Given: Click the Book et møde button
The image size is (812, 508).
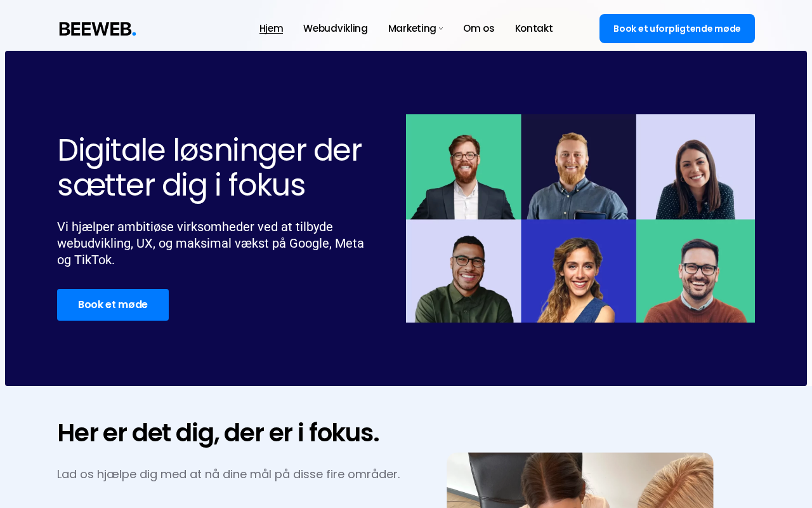Looking at the screenshot, I should (x=113, y=305).
